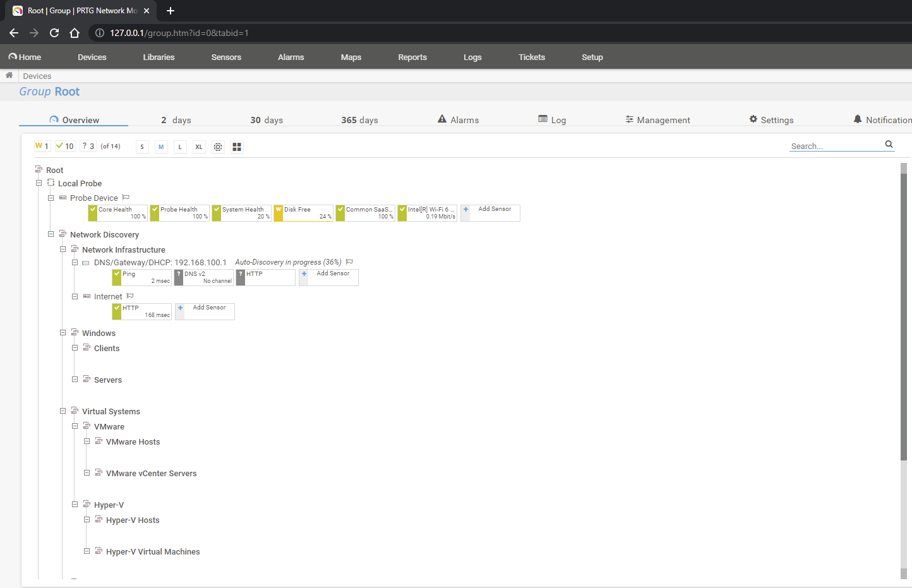Go to PRTG Home
Image resolution: width=912 pixels, height=588 pixels.
click(x=25, y=57)
